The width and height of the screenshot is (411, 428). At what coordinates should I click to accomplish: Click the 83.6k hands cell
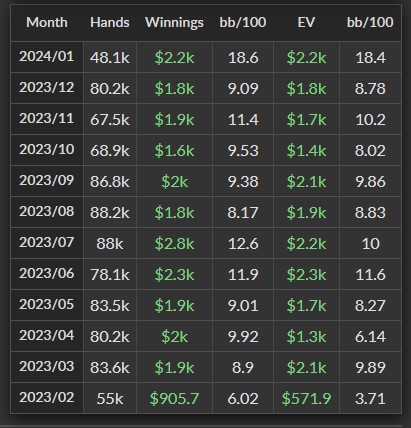click(x=110, y=368)
